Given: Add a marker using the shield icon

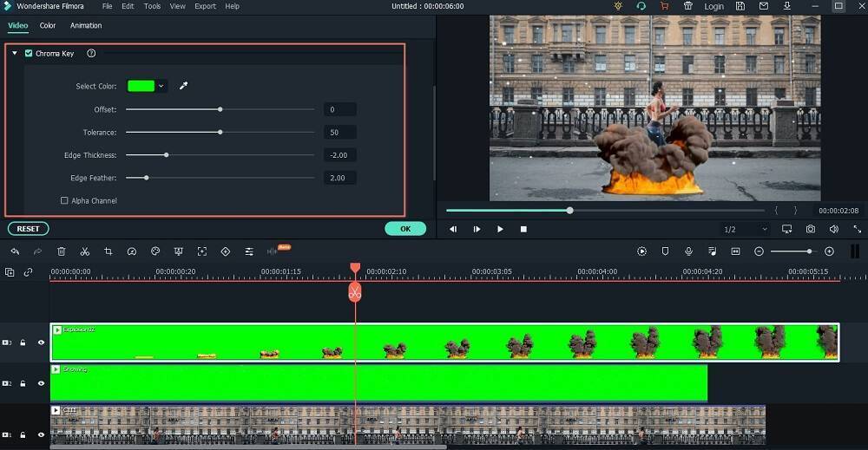Looking at the screenshot, I should (665, 251).
